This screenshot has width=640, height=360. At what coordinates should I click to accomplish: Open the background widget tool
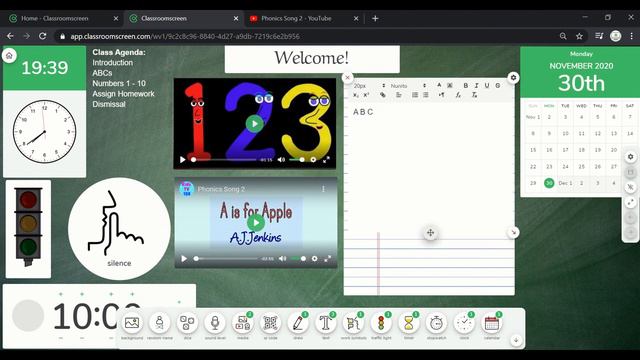tap(132, 323)
